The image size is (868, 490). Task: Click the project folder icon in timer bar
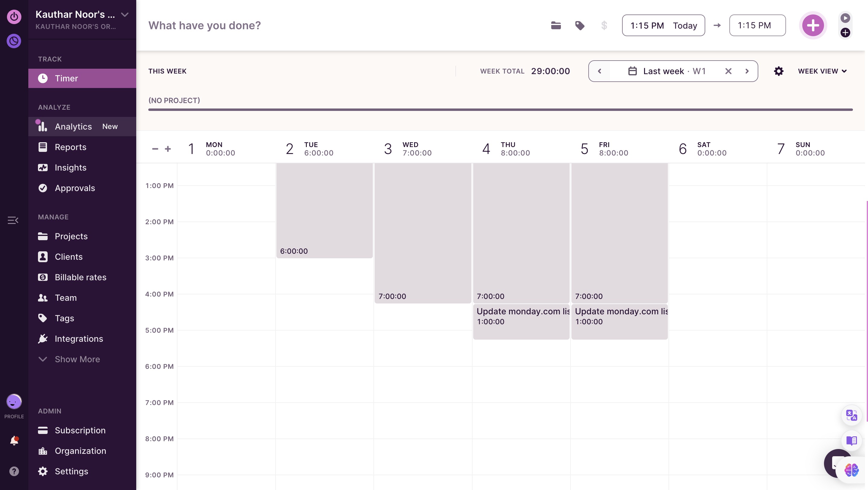556,25
